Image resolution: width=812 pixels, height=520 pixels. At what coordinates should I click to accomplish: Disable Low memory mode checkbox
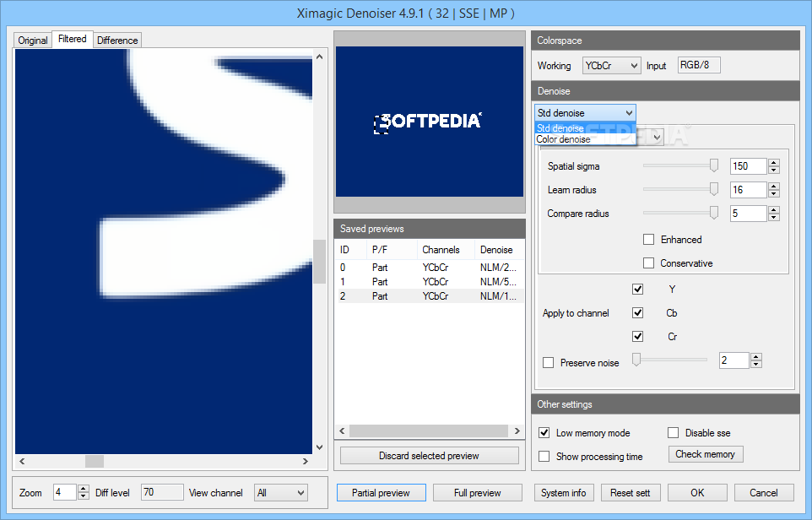coord(544,432)
